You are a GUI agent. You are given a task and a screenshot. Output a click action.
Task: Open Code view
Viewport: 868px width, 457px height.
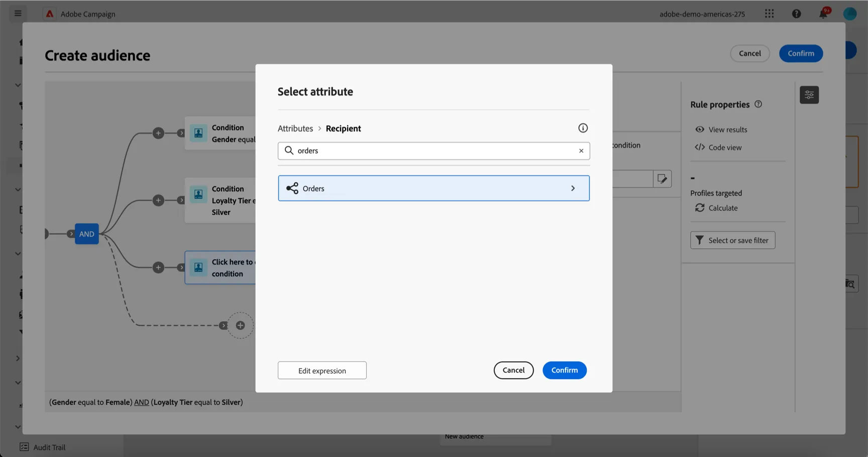click(x=718, y=147)
